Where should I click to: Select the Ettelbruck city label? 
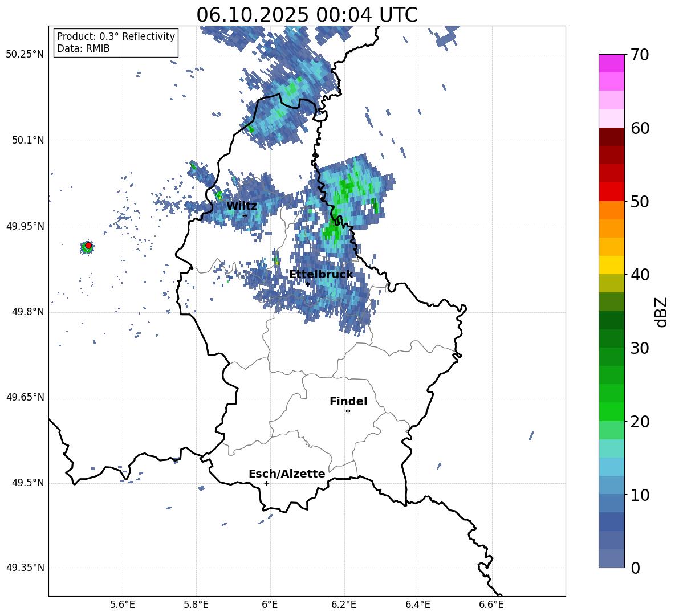click(321, 275)
